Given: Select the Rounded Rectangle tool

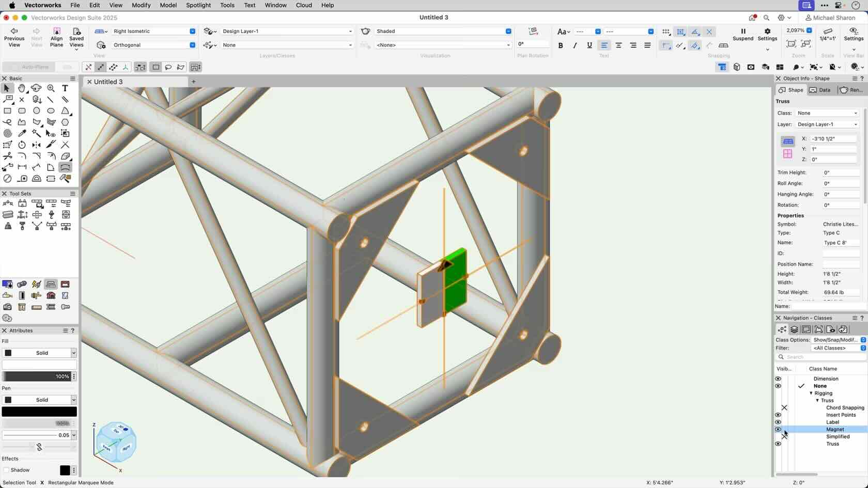Looking at the screenshot, I should [22, 111].
